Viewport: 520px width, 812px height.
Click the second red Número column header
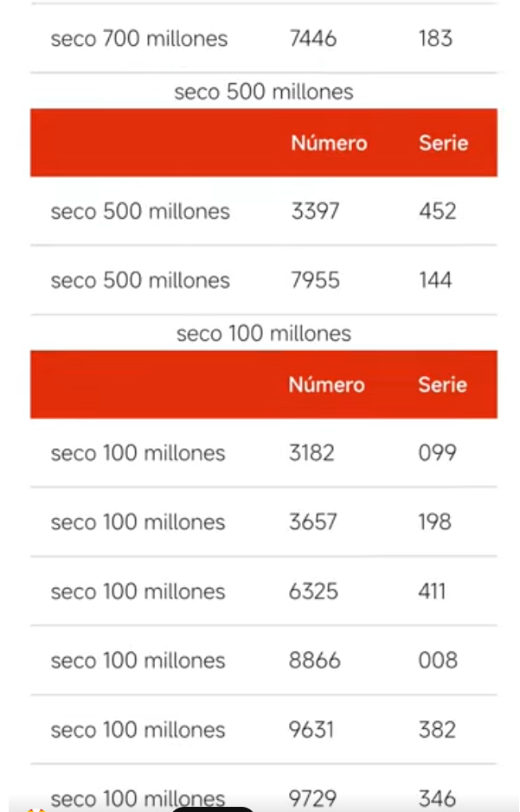[327, 385]
